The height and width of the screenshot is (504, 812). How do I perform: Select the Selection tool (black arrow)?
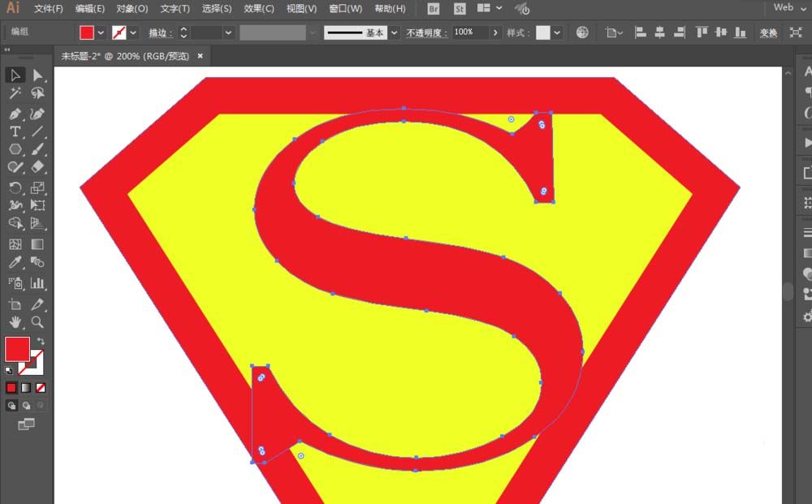15,75
